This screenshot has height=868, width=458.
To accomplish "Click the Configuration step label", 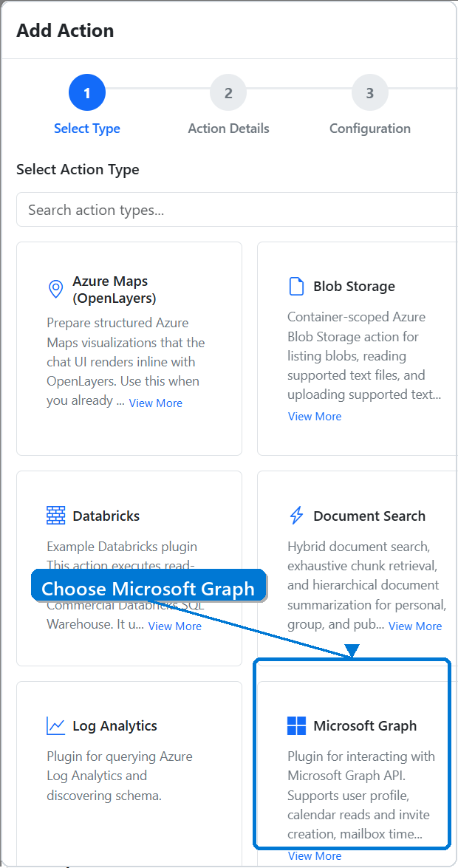I will 370,129.
